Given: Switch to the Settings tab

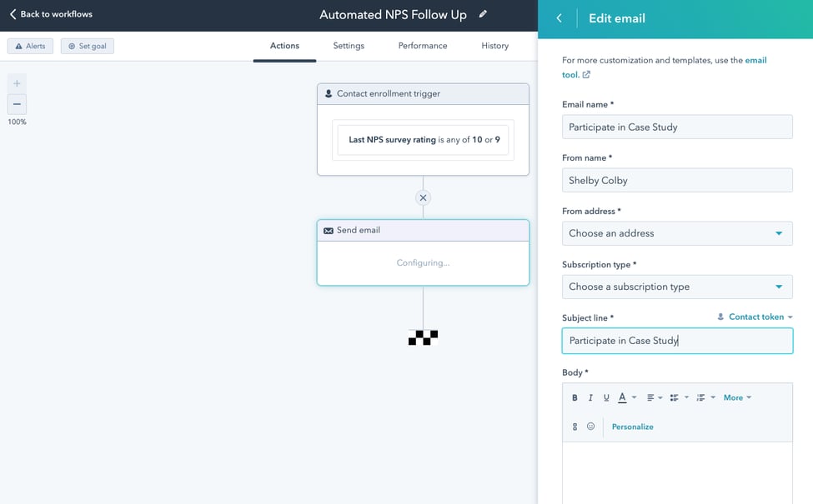Looking at the screenshot, I should pyautogui.click(x=348, y=46).
